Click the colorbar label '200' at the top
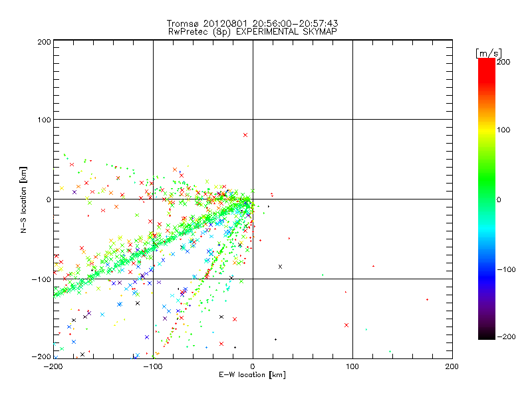The image size is (532, 399). tap(503, 62)
